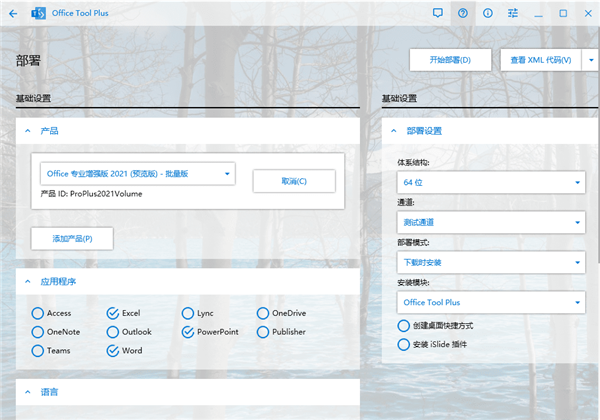Toggle the PowerPoint application checkbox
The image size is (600, 420).
click(x=188, y=331)
